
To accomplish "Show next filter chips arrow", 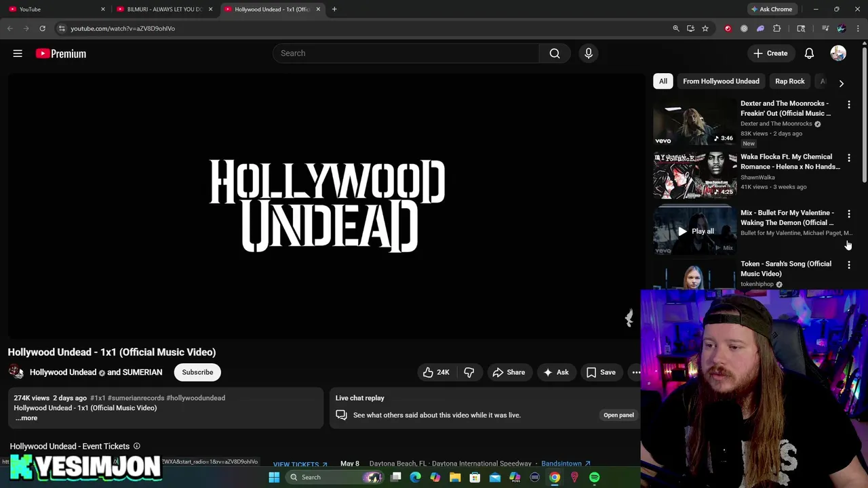I will [x=842, y=83].
